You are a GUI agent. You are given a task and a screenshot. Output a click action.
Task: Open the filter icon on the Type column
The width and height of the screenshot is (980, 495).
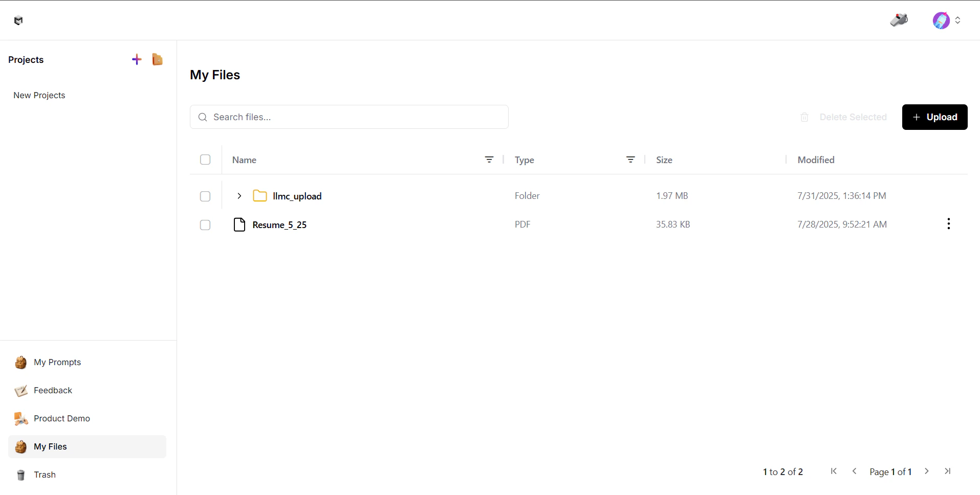630,160
